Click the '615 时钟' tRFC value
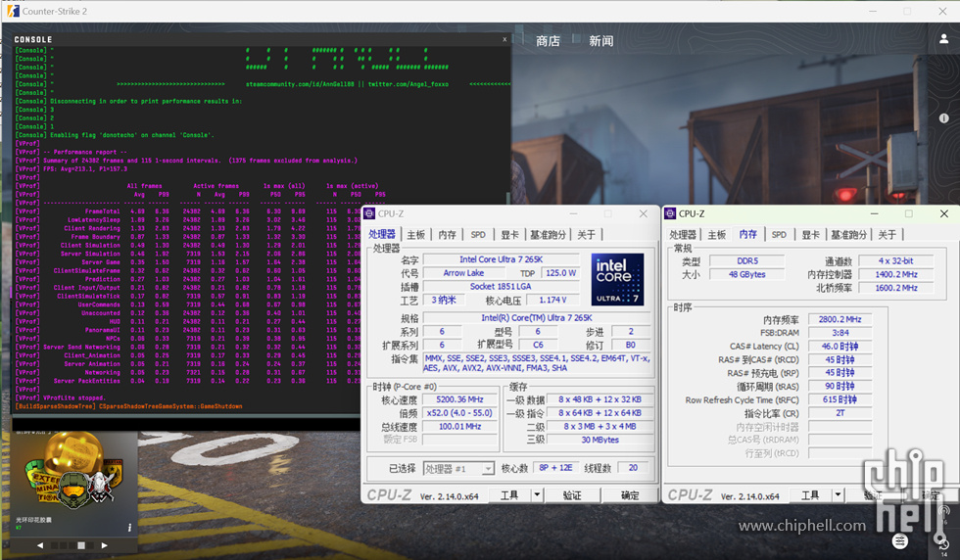The width and height of the screenshot is (960, 560). [840, 399]
